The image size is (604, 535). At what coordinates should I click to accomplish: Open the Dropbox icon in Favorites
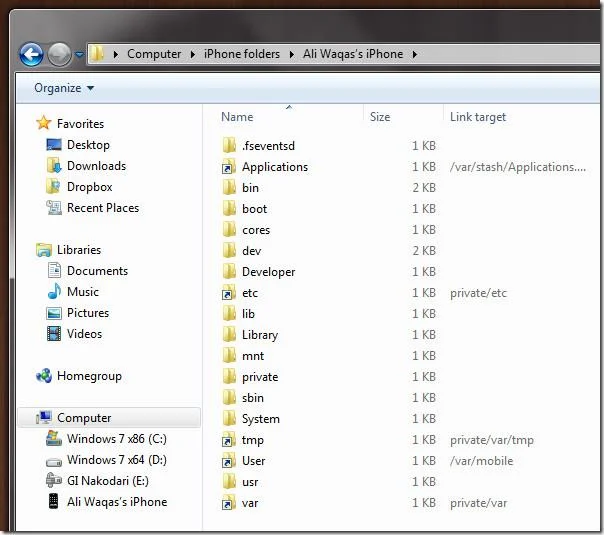coord(54,186)
